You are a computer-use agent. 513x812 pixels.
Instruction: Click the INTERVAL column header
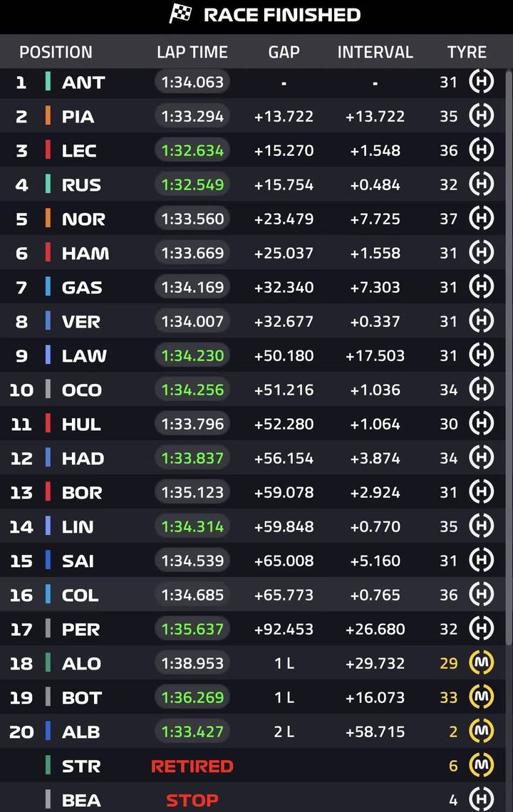pos(375,52)
